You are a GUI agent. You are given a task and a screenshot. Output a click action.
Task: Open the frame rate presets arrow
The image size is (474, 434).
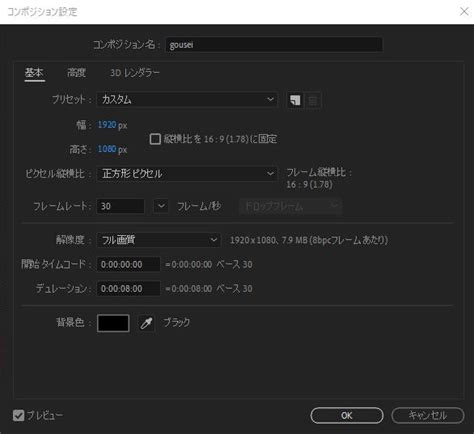click(161, 206)
